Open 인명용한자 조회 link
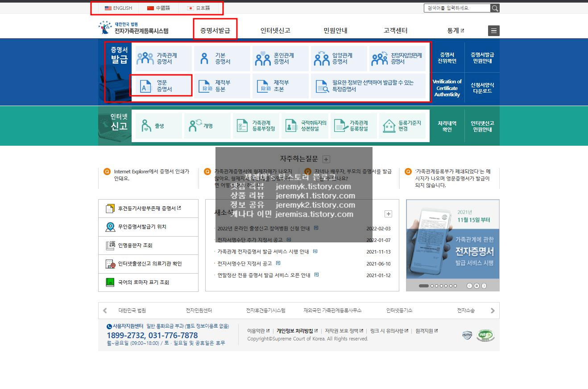588x389 pixels. coord(148,246)
